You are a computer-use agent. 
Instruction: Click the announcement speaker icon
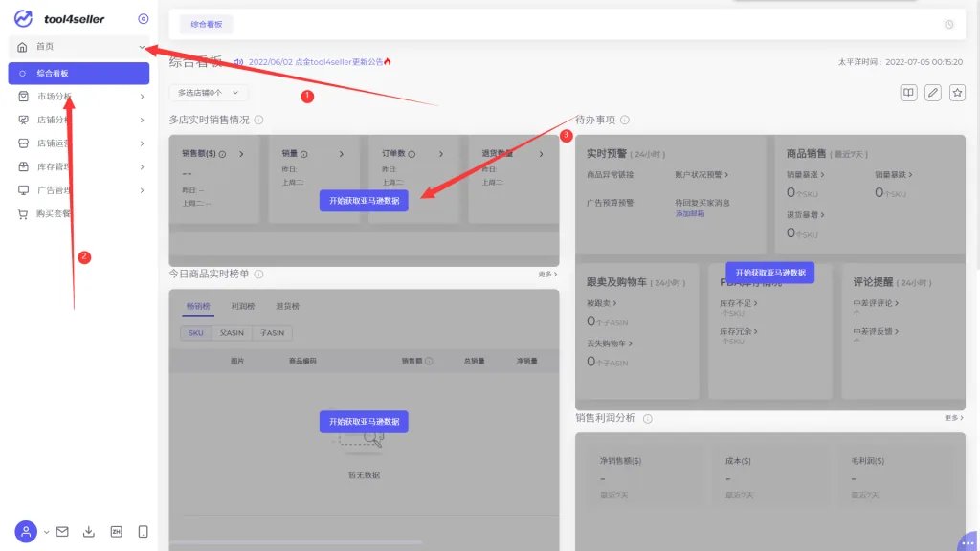(238, 62)
